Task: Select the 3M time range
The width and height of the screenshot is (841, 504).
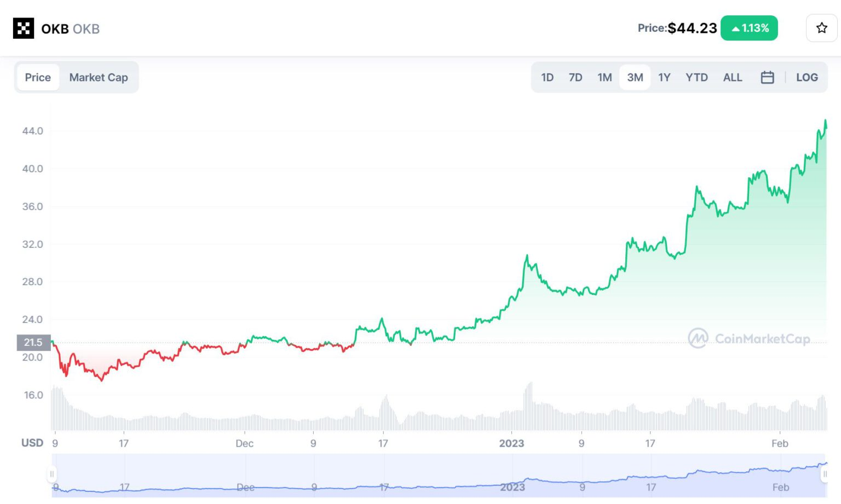Action: point(635,78)
